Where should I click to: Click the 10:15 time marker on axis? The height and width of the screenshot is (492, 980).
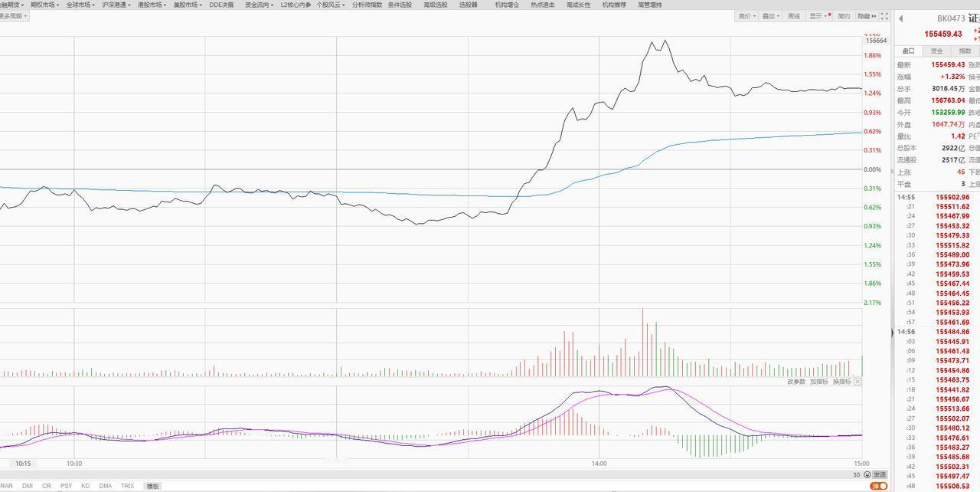[x=23, y=464]
